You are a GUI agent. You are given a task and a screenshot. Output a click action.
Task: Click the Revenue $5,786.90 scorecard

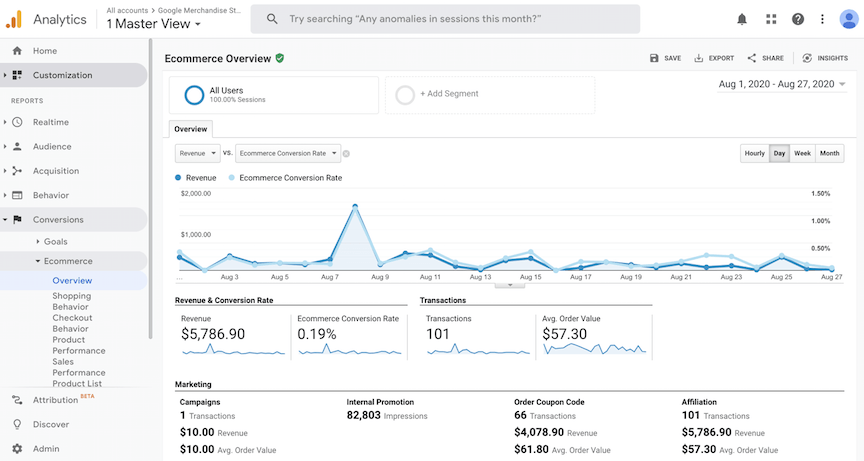click(x=233, y=337)
